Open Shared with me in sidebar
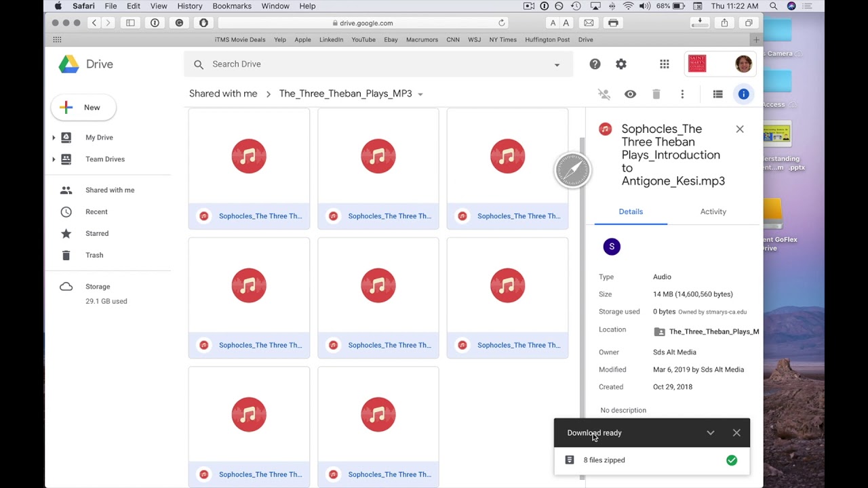 [x=110, y=190]
